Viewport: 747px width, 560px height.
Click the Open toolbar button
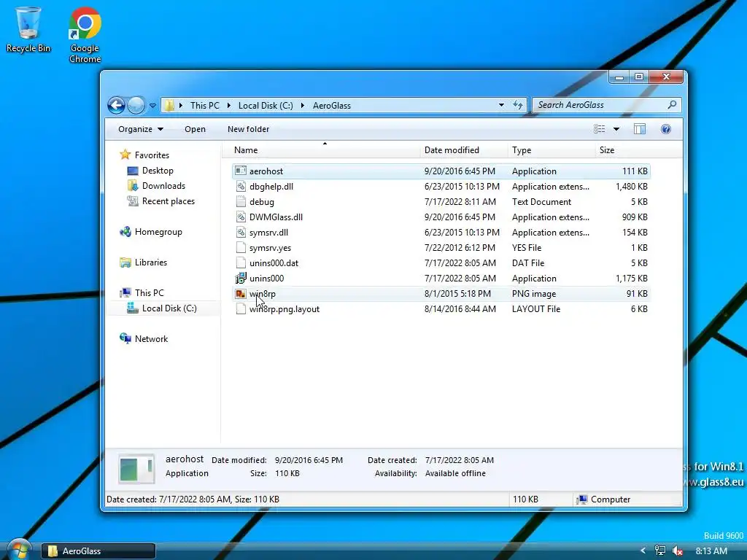tap(195, 129)
